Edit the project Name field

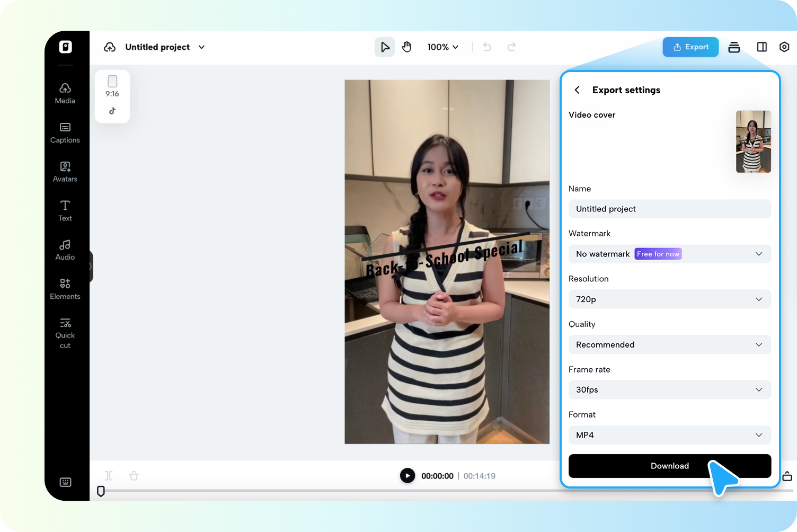pos(670,209)
